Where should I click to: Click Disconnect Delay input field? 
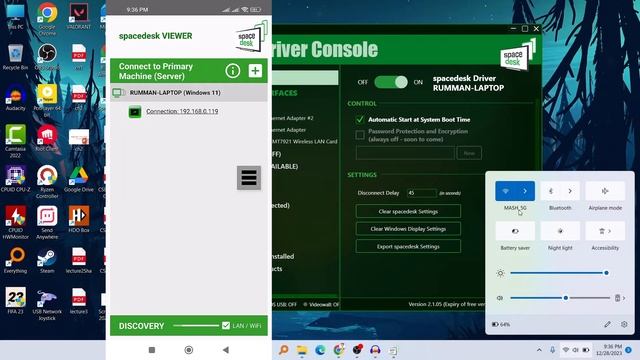tap(421, 193)
